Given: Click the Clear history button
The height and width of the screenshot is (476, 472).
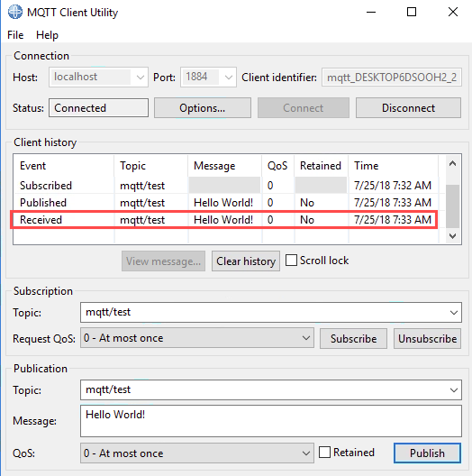Looking at the screenshot, I should [x=246, y=261].
